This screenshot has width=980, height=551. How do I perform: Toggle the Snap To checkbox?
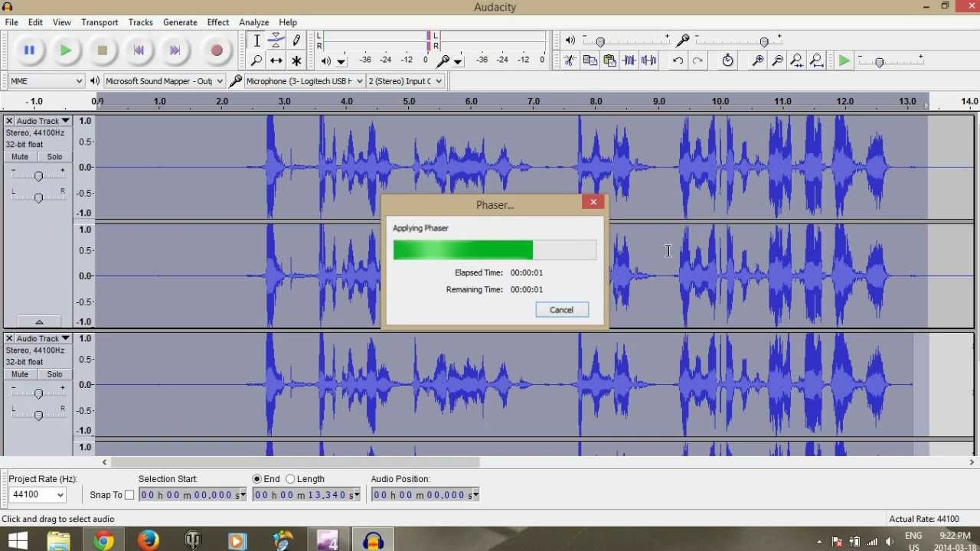coord(129,495)
